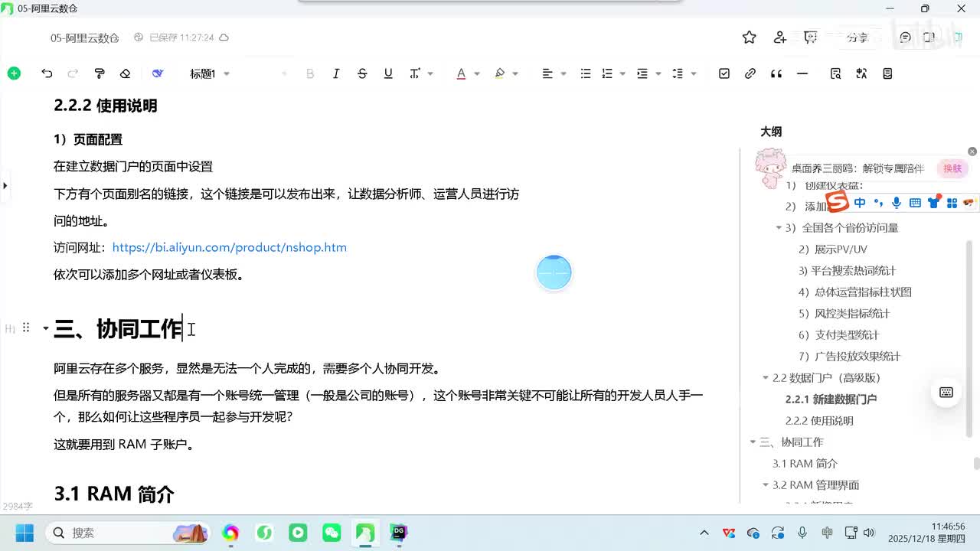This screenshot has height=551, width=980.
Task: Click the text alignment icon
Action: pyautogui.click(x=547, y=73)
